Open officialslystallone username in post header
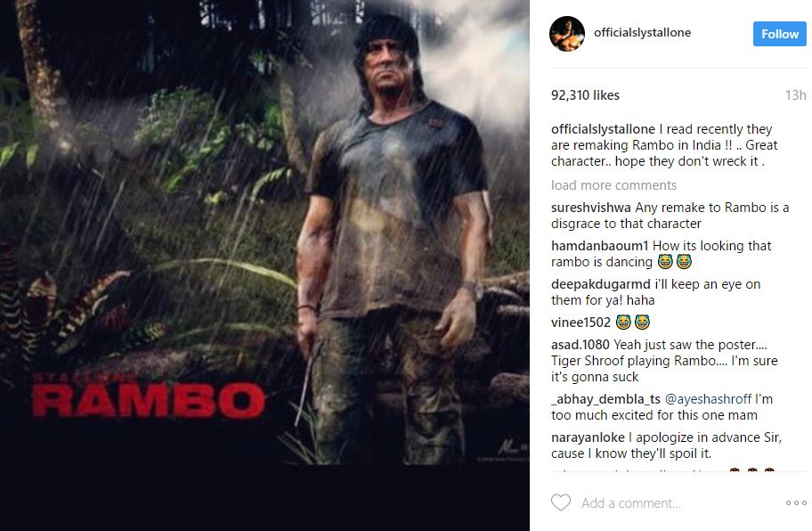 point(642,33)
